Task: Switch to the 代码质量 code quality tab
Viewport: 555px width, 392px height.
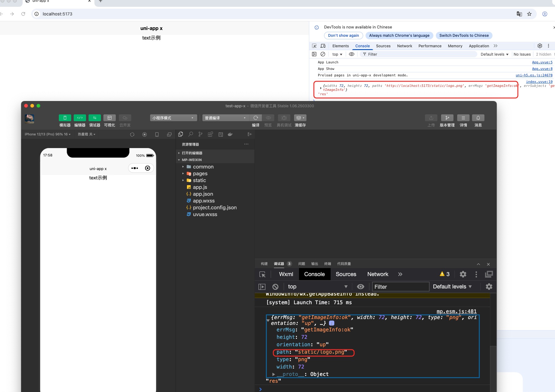Action: coord(344,264)
